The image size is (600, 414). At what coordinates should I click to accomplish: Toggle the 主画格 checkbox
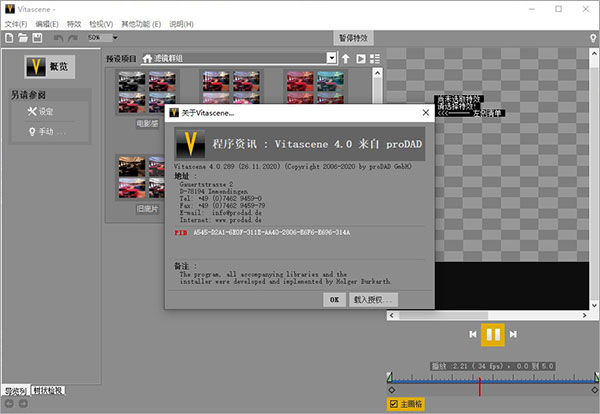point(393,404)
